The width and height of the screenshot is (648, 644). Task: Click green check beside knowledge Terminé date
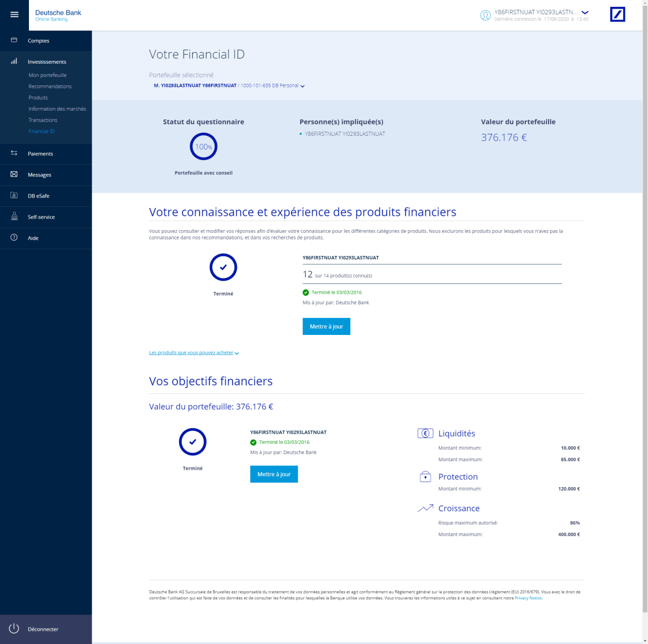pos(306,292)
